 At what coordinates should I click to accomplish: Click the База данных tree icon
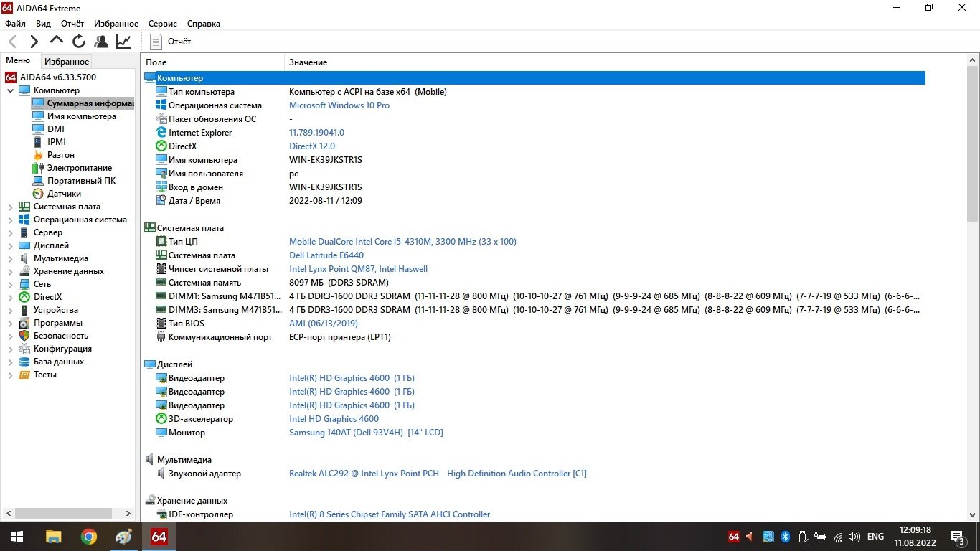(24, 362)
